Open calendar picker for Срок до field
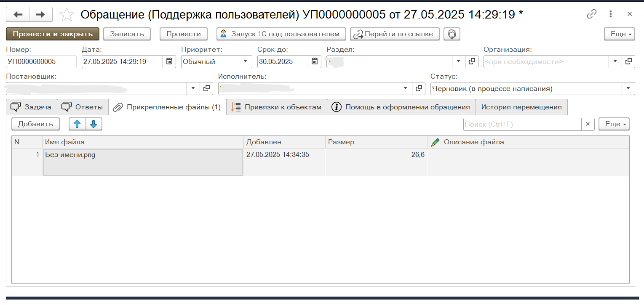 click(314, 61)
